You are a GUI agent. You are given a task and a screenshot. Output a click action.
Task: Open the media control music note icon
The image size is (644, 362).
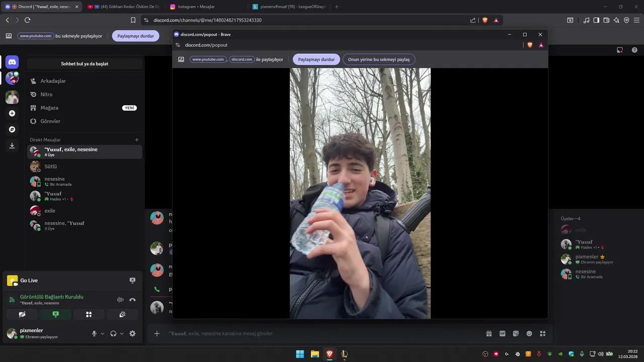(586, 20)
